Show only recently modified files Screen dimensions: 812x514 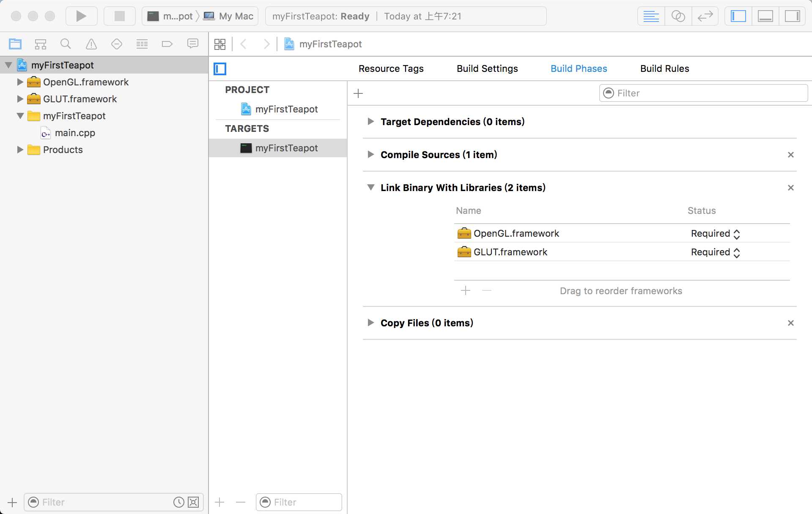click(x=179, y=502)
